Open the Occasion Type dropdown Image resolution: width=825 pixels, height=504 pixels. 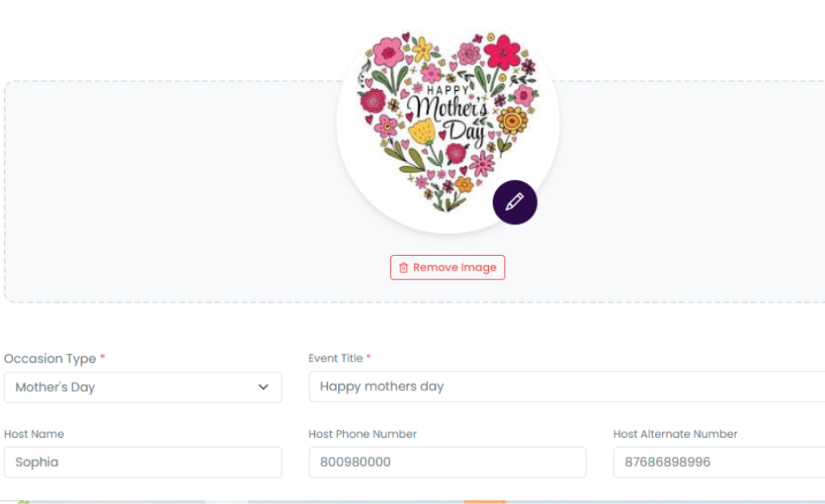[143, 387]
